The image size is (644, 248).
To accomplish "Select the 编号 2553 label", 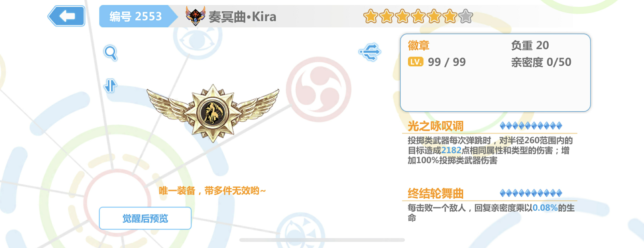I will [x=136, y=17].
